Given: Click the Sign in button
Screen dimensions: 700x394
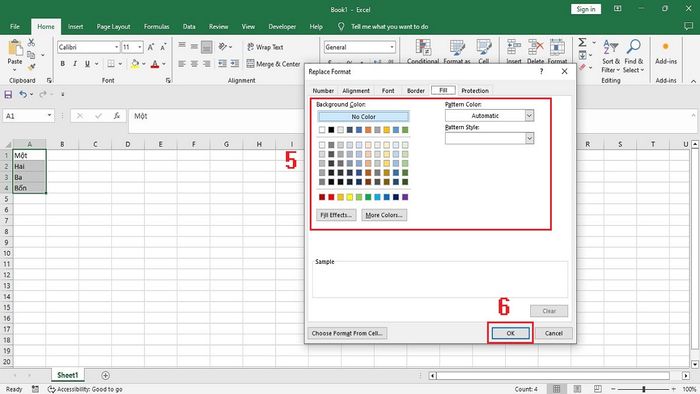Looking at the screenshot, I should pyautogui.click(x=586, y=9).
